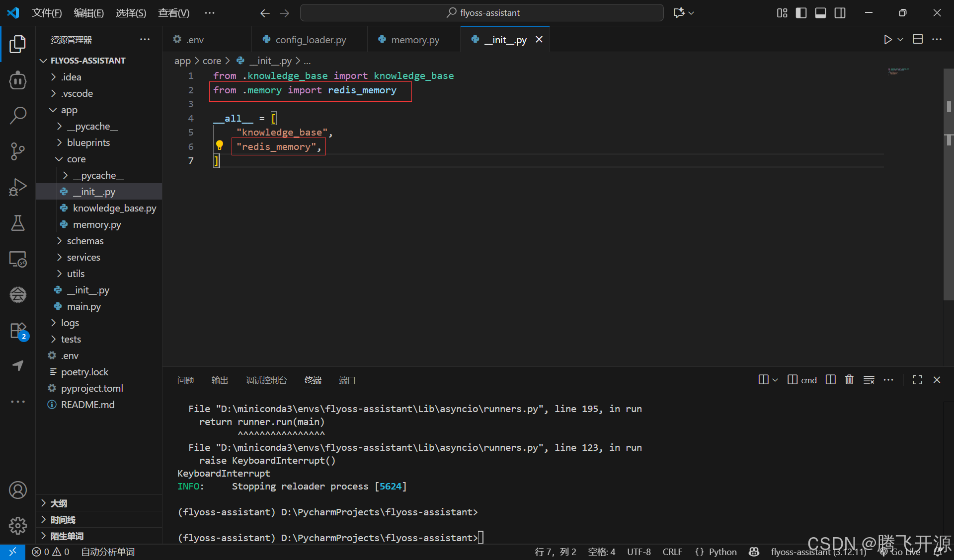This screenshot has width=954, height=560.
Task: Switch to memory.py editor tab
Action: coord(414,40)
